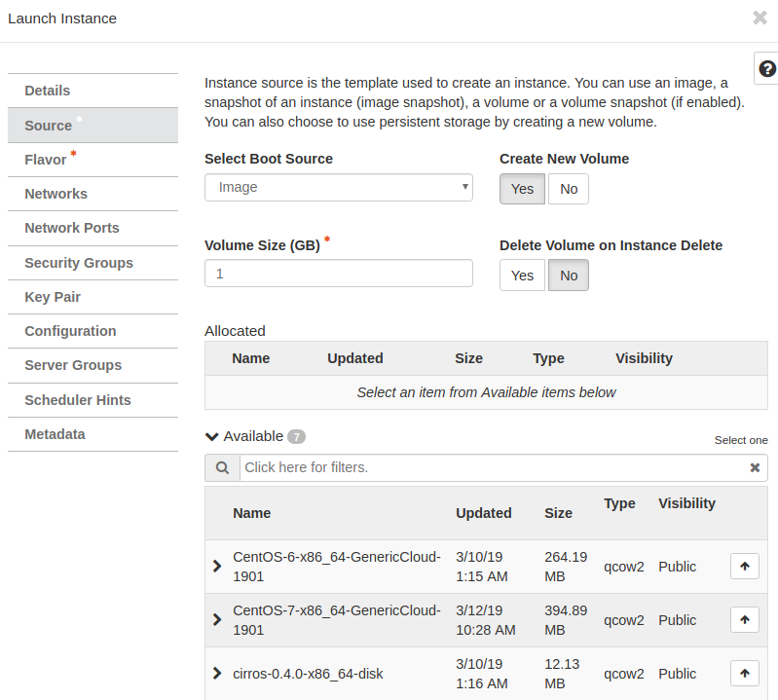Set Create New Volume to Yes
Screen dimensions: 778x700
[522, 189]
